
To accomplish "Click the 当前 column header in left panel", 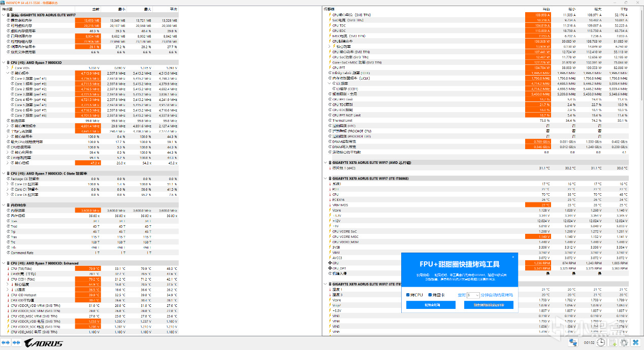I will [87, 9].
